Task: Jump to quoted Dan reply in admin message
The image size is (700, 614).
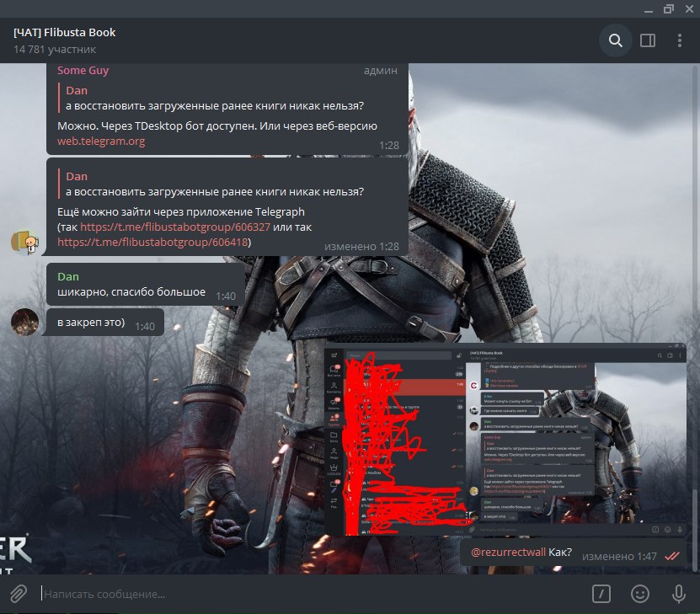Action: click(214, 99)
